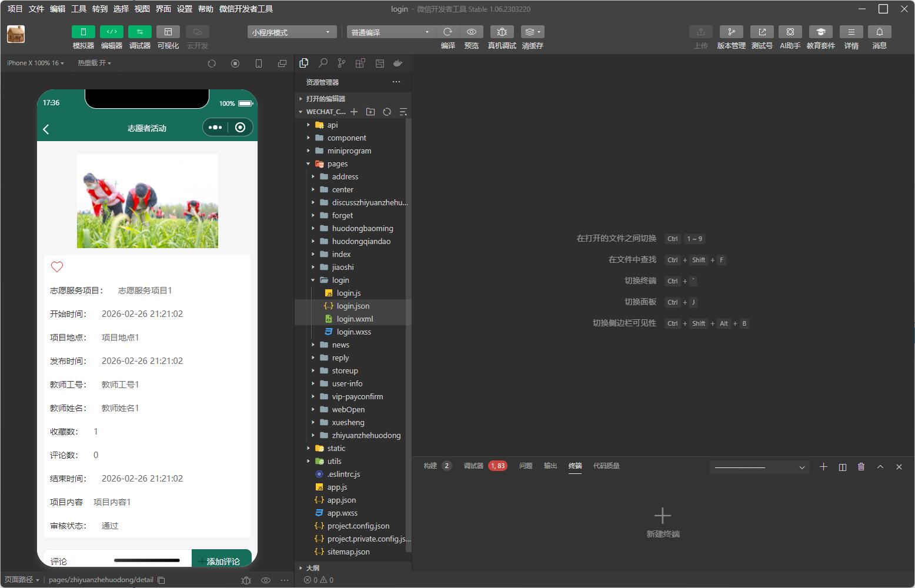The image size is (915, 588).
Task: Collapse the pages folder
Action: click(350, 163)
